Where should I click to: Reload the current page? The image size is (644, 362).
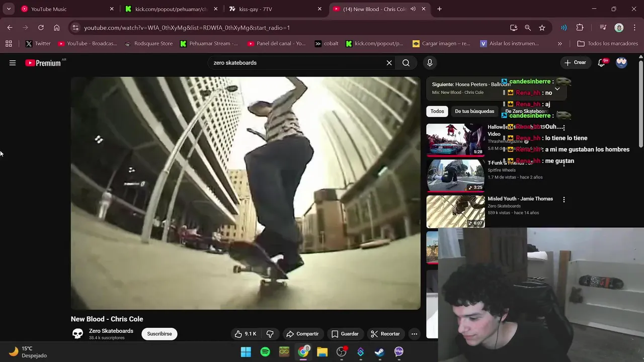(41, 28)
